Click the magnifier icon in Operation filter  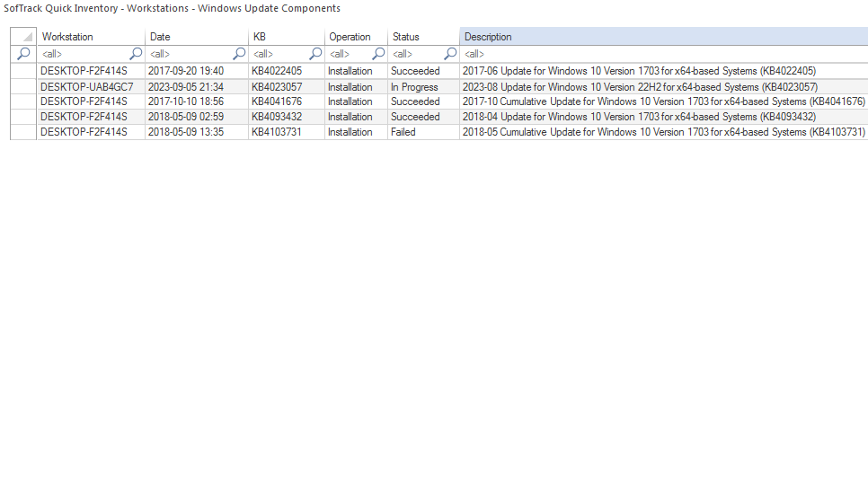pyautogui.click(x=378, y=54)
